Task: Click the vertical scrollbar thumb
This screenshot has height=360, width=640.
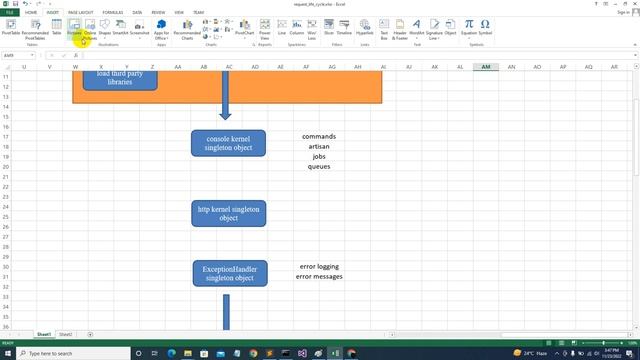Action: coord(636,137)
